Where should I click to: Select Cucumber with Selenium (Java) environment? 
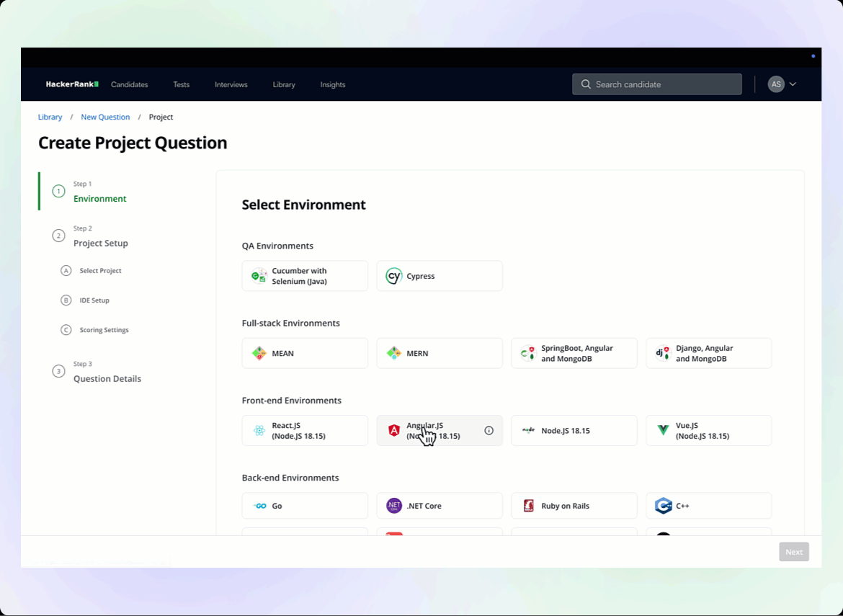pos(305,276)
